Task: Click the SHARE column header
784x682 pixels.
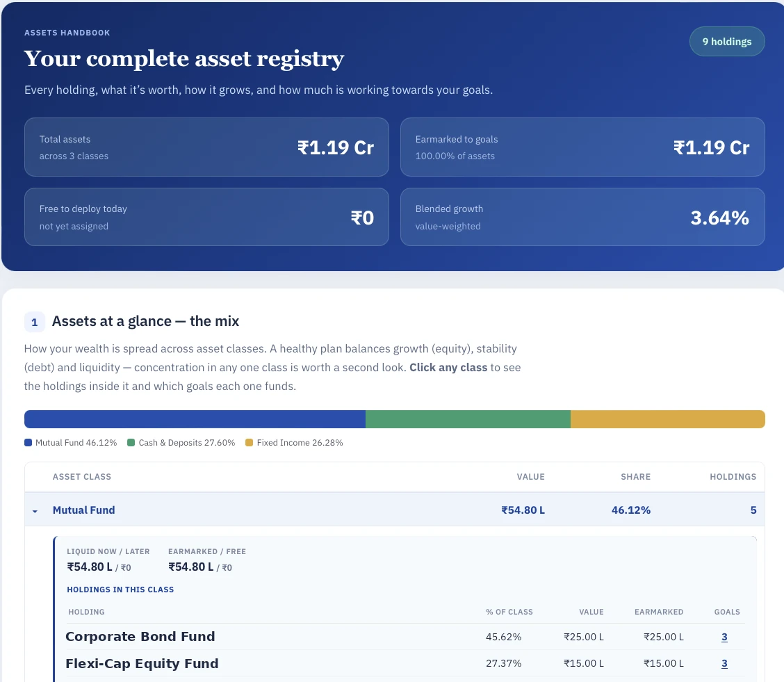Action: coord(635,476)
